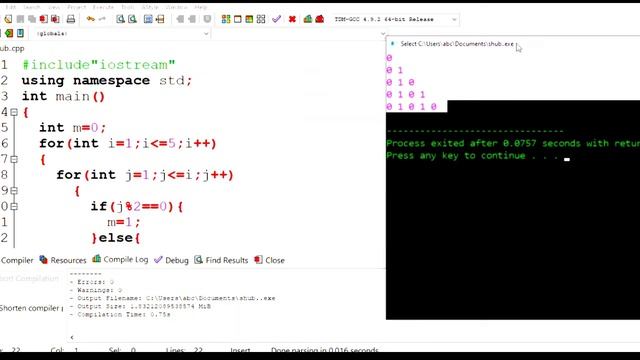Switch to the Compiler bottom tab
640x360 pixels.
pos(17,260)
